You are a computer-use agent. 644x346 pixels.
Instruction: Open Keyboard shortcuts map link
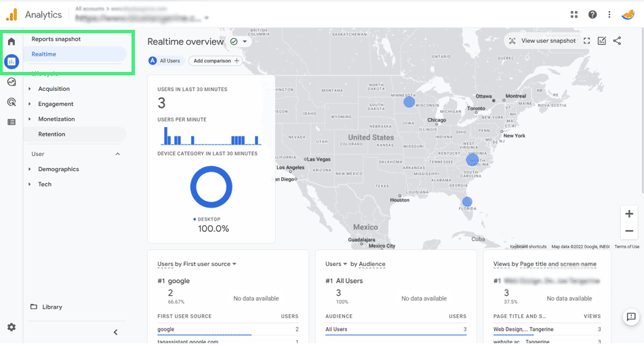click(528, 246)
